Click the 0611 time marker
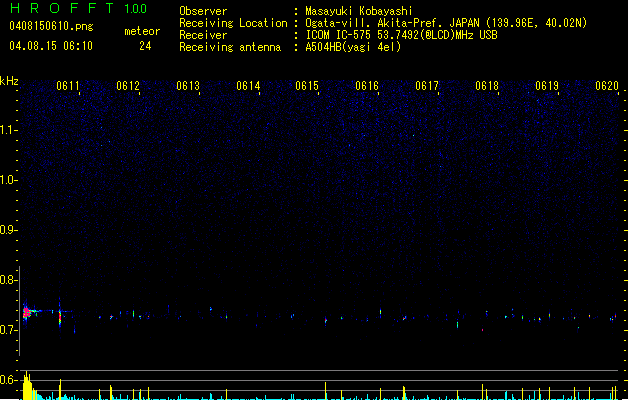The image size is (629, 400). [x=68, y=86]
